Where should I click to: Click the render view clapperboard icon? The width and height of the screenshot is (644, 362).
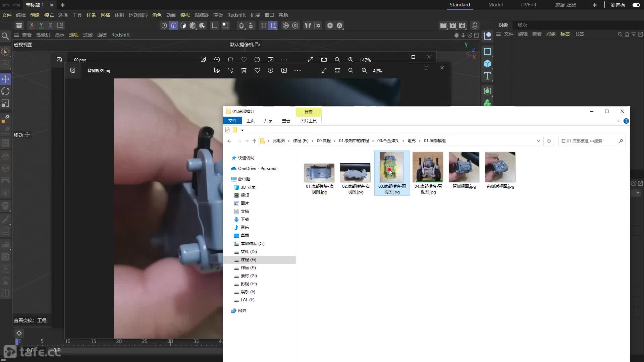443,25
